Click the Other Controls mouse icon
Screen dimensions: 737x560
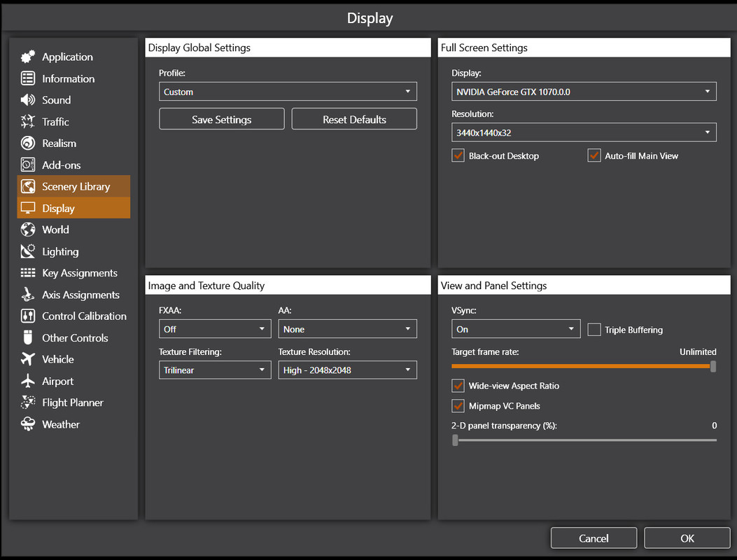pyautogui.click(x=28, y=337)
